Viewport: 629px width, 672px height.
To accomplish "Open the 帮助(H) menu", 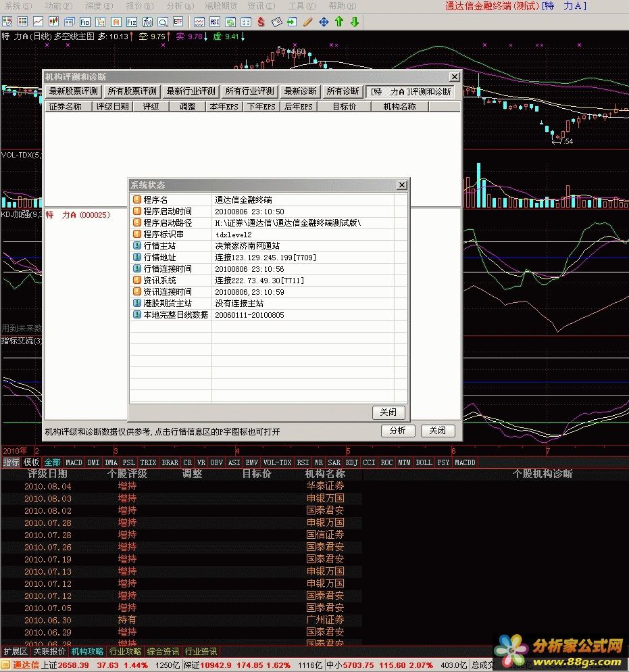I will coord(342,6).
